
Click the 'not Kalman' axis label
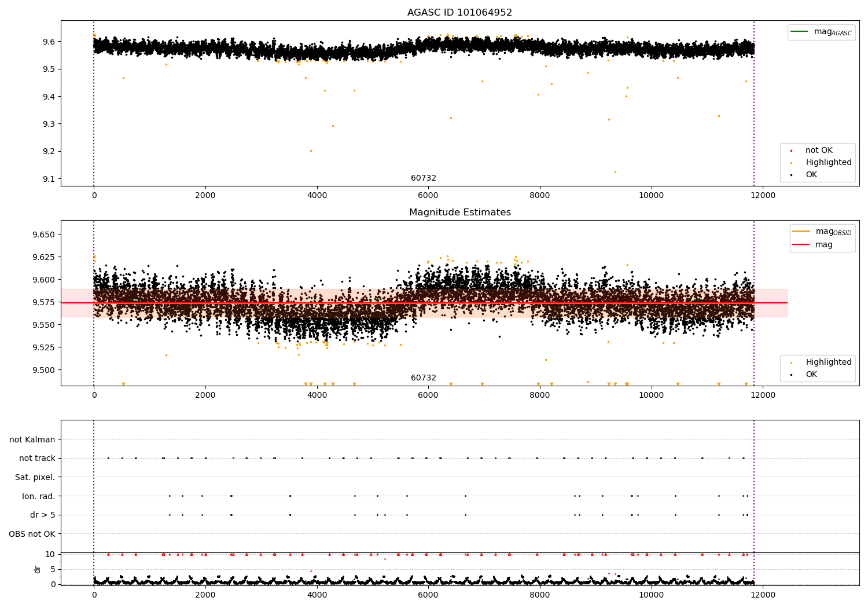[x=32, y=439]
